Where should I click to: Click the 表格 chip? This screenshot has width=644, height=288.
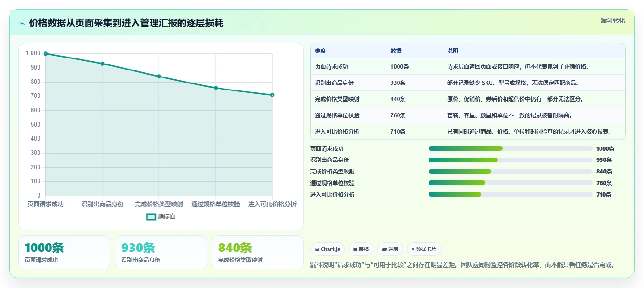pos(361,249)
